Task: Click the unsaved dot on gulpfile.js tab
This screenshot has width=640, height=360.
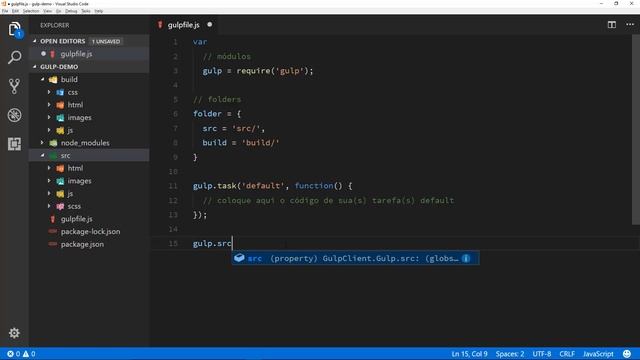Action: pyautogui.click(x=209, y=24)
